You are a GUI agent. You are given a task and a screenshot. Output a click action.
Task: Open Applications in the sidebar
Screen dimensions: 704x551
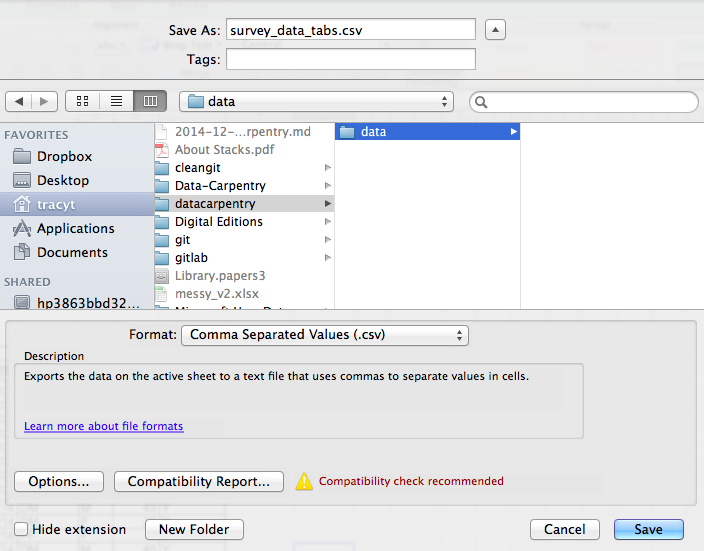(75, 228)
